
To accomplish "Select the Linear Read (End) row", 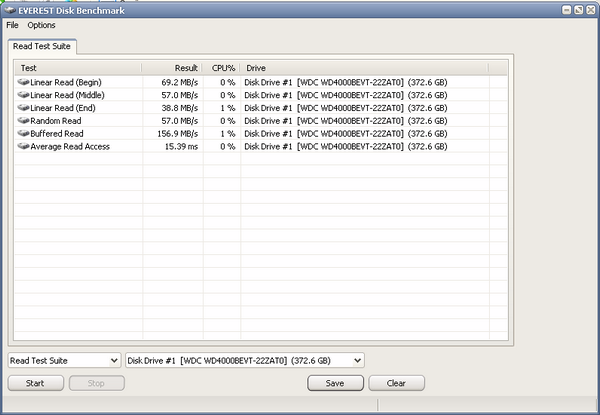I will click(261, 108).
